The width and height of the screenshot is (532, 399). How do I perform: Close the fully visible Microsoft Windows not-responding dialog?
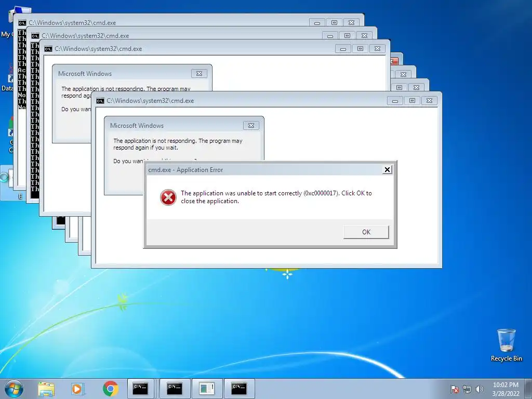coord(251,126)
